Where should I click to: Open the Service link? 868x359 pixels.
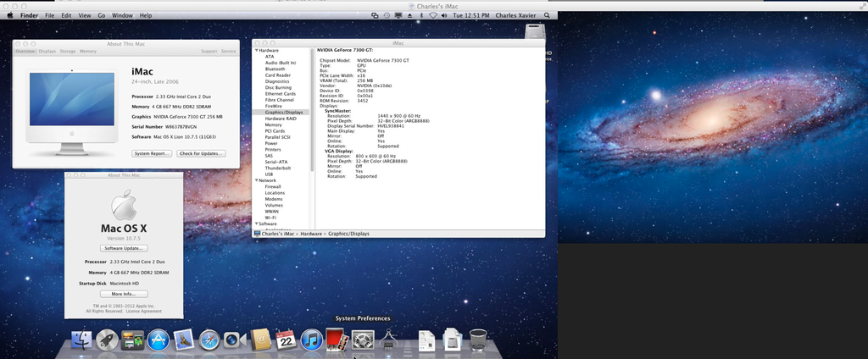[229, 51]
